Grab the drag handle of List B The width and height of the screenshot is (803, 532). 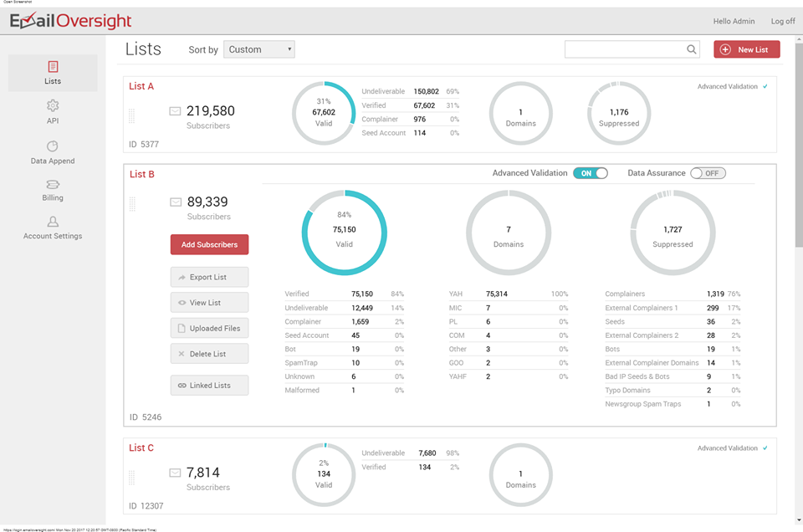132,204
